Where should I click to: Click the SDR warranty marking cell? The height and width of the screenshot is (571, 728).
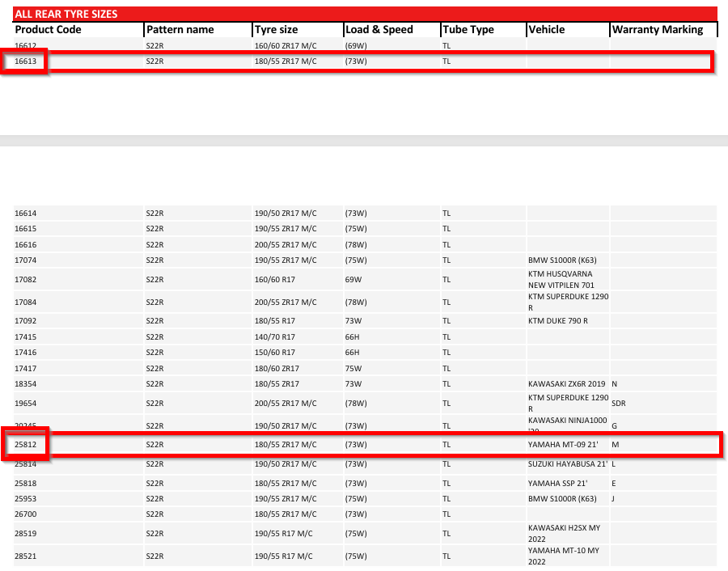coord(619,403)
